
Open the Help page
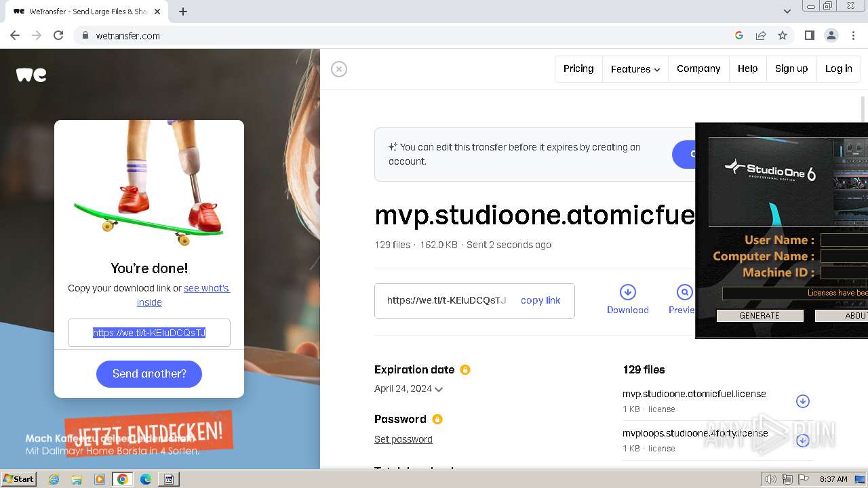748,68
